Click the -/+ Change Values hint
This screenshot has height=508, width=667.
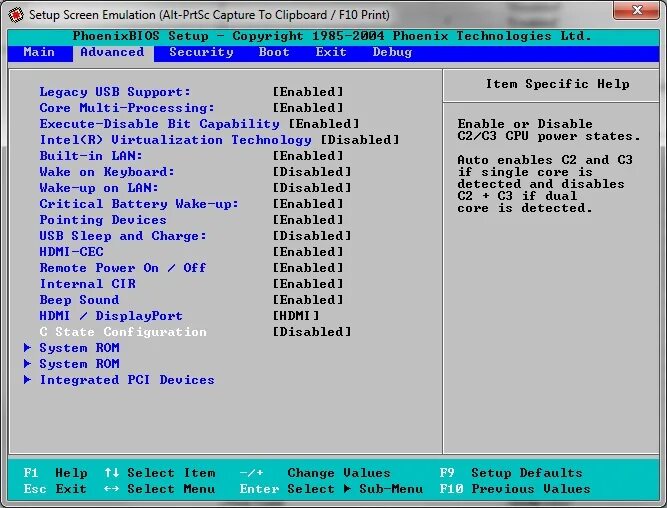[x=315, y=473]
